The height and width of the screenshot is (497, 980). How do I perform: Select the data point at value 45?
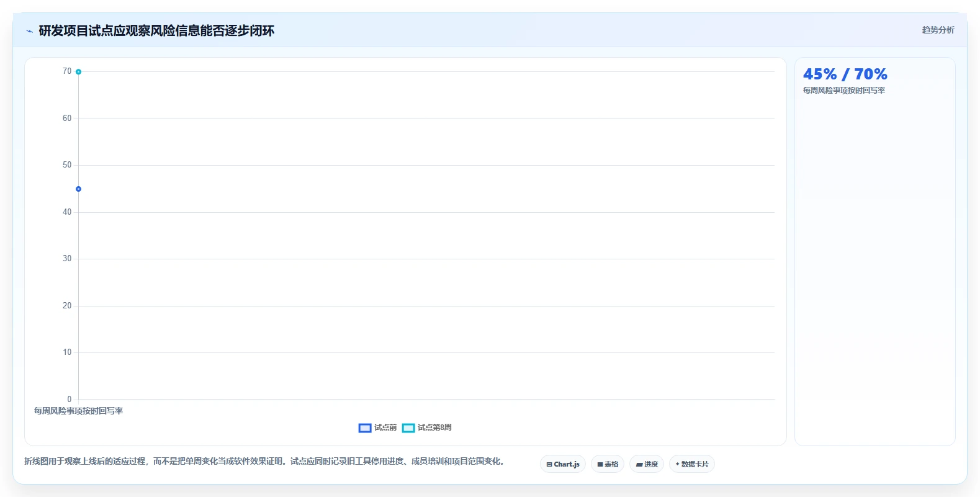click(78, 189)
